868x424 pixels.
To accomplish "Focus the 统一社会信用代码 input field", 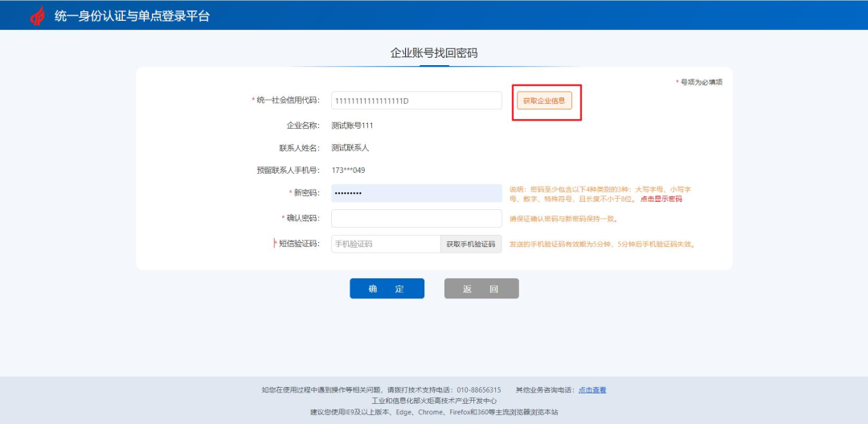I will 416,101.
